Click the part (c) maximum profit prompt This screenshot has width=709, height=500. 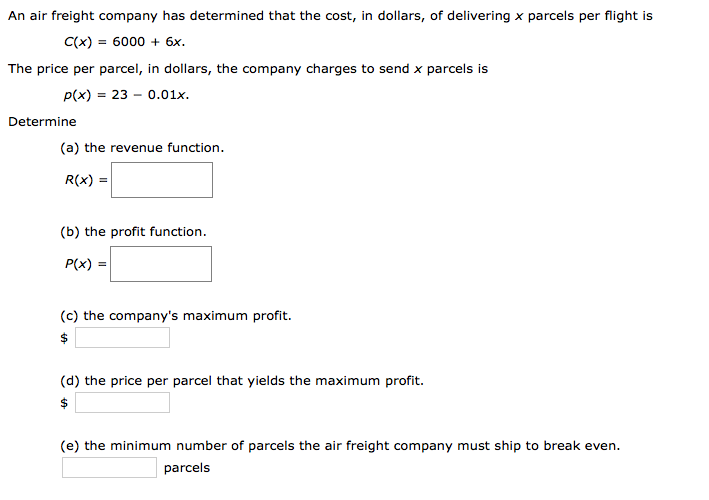point(175,316)
